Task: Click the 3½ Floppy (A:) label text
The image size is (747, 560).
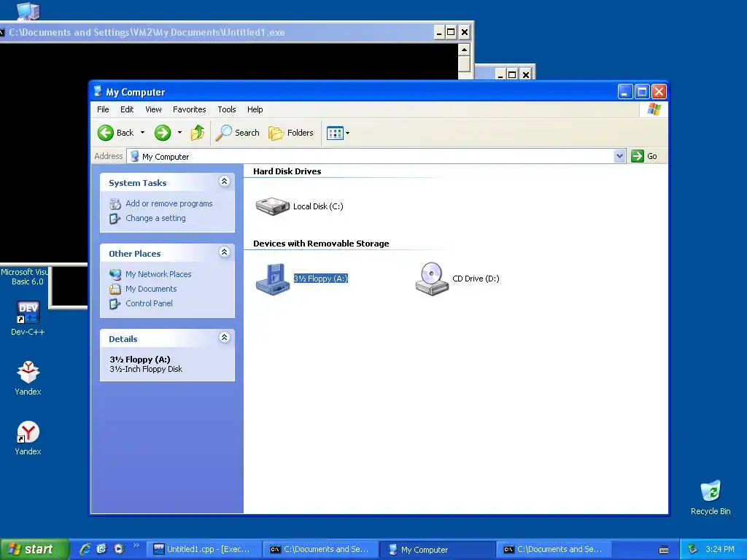Action: [321, 279]
